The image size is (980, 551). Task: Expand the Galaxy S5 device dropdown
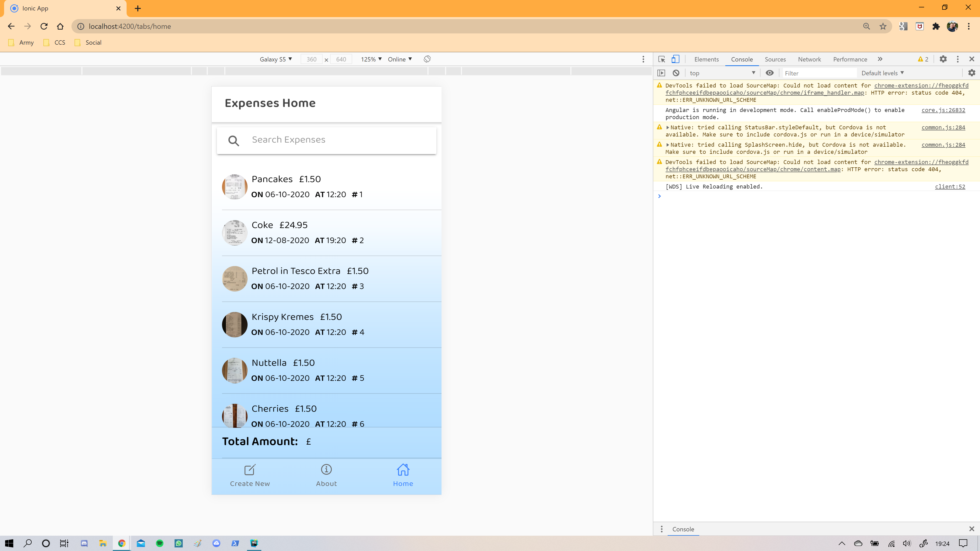pyautogui.click(x=276, y=59)
